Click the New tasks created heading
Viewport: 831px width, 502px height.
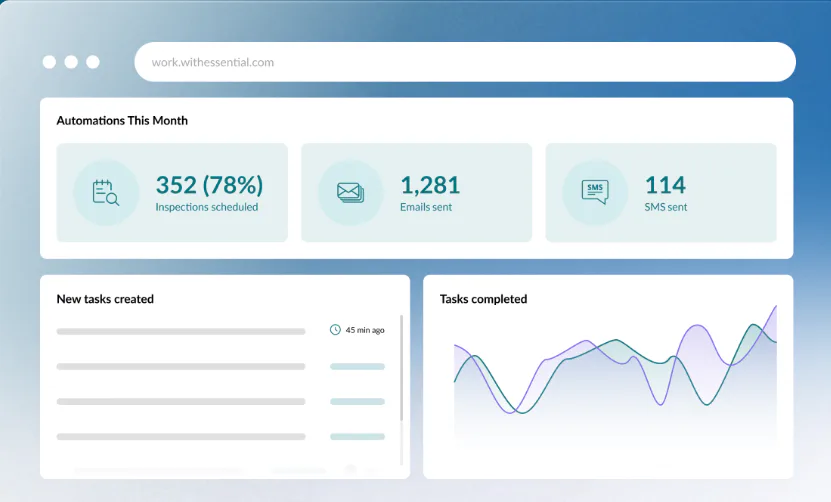105,299
